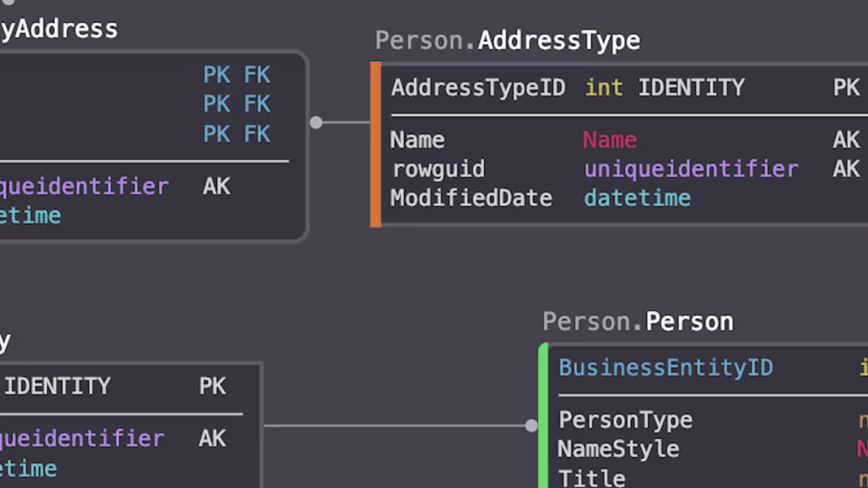
Task: Select the pink Name data type
Action: [609, 140]
